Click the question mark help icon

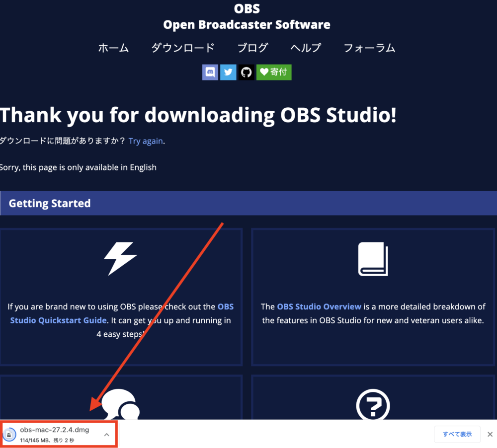pyautogui.click(x=373, y=405)
